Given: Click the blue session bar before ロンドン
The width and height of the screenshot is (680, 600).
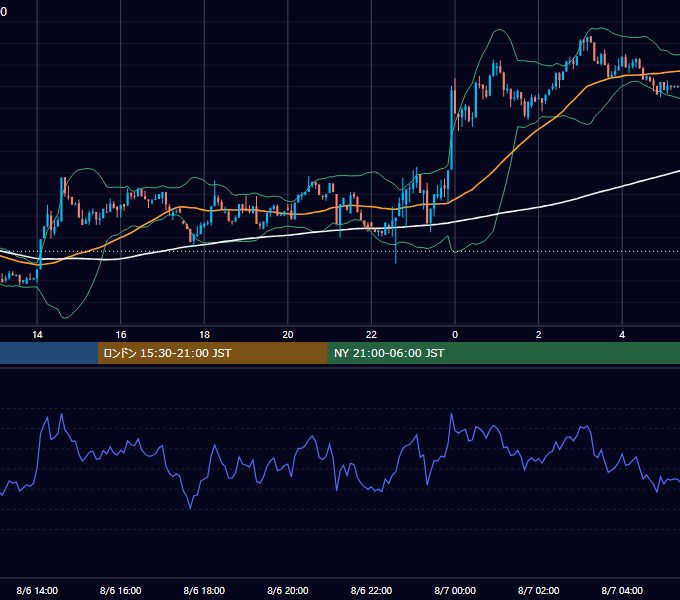Looking at the screenshot, I should (x=49, y=353).
